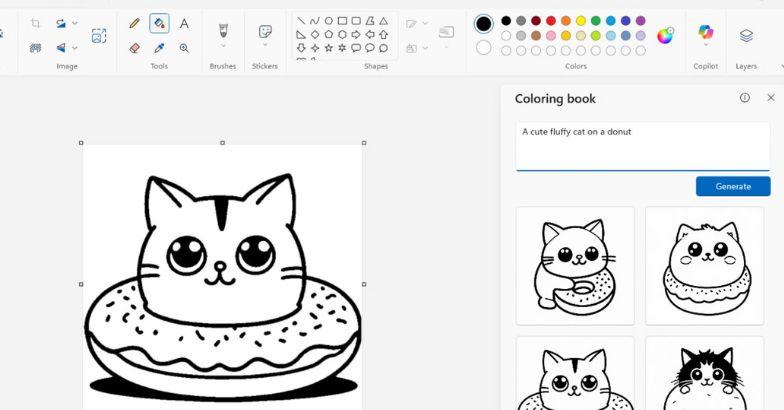784x410 pixels.
Task: Select the top-right generated cat thumbnail
Action: [x=707, y=265]
